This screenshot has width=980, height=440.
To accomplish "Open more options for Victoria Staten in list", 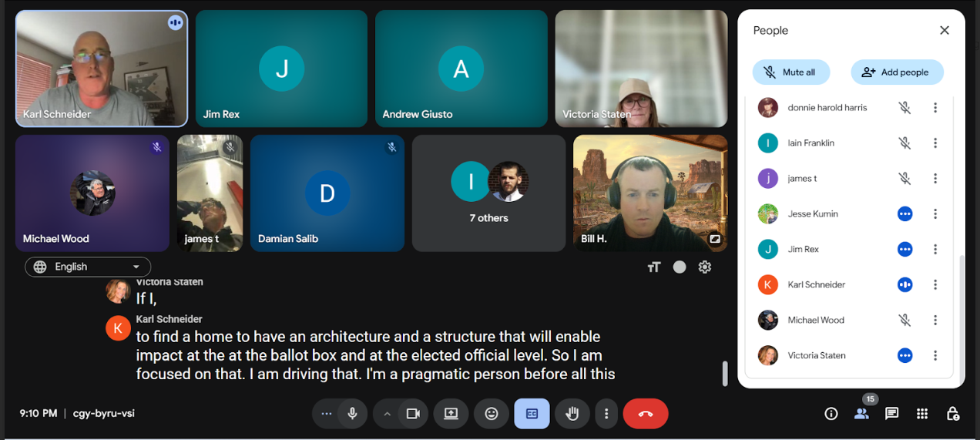I will (935, 356).
